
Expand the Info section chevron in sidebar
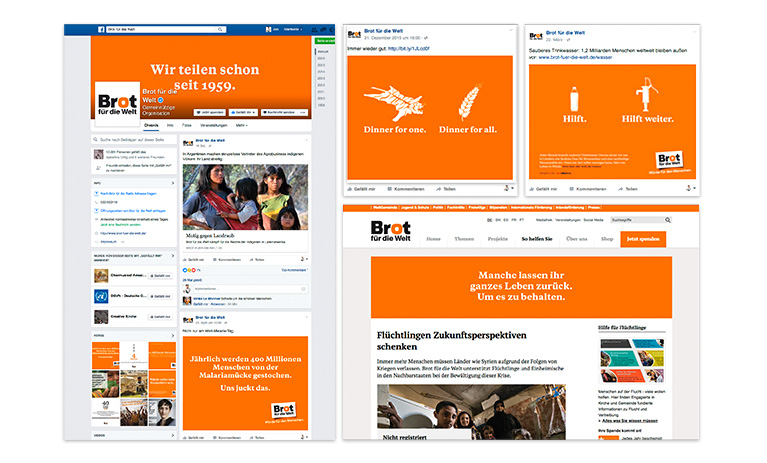pyautogui.click(x=173, y=183)
